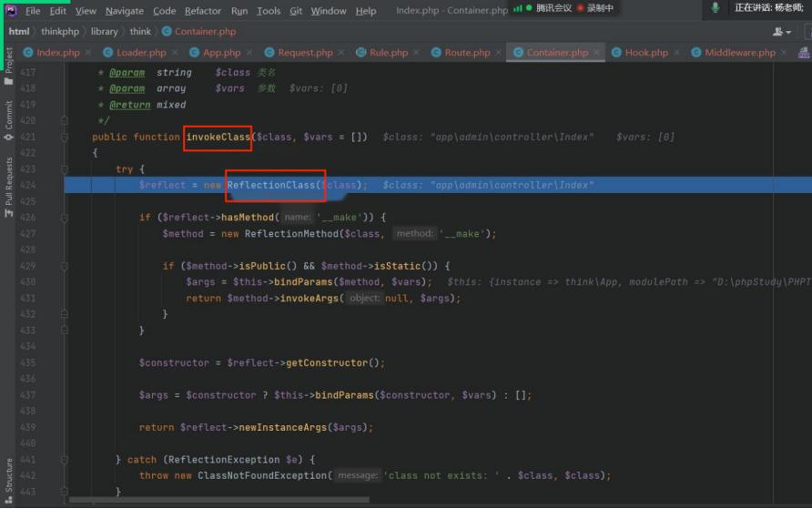Close the Container.php tab
The image size is (812, 509).
(x=596, y=52)
